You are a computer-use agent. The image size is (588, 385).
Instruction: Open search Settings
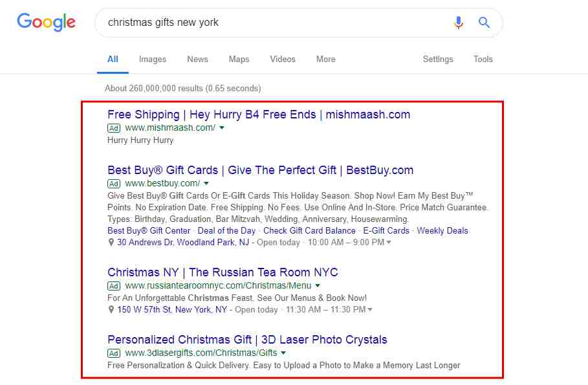tap(438, 60)
